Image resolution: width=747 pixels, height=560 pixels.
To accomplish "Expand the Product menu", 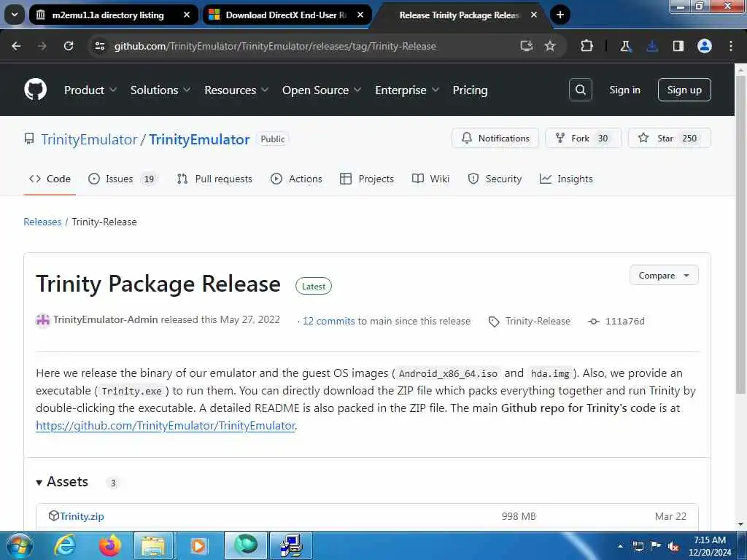I will (90, 90).
